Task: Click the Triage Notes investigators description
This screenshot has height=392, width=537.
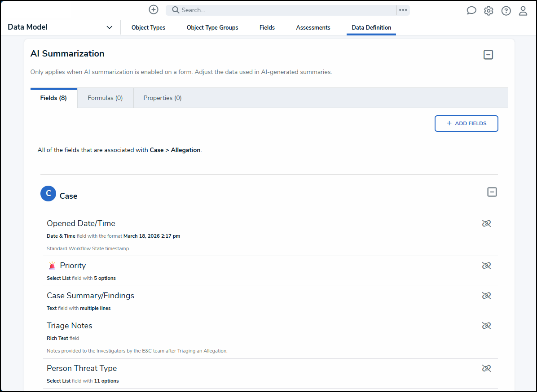Action: pyautogui.click(x=137, y=351)
